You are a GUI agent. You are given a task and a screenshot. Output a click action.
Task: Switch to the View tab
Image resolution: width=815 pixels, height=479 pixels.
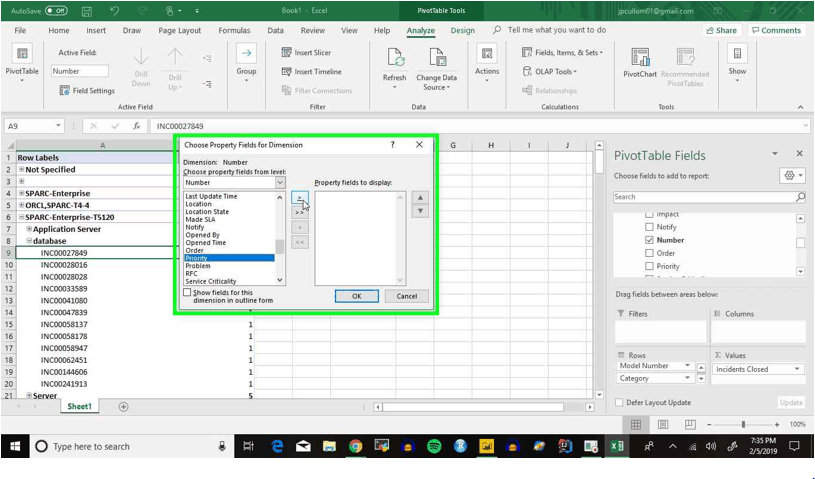point(349,30)
